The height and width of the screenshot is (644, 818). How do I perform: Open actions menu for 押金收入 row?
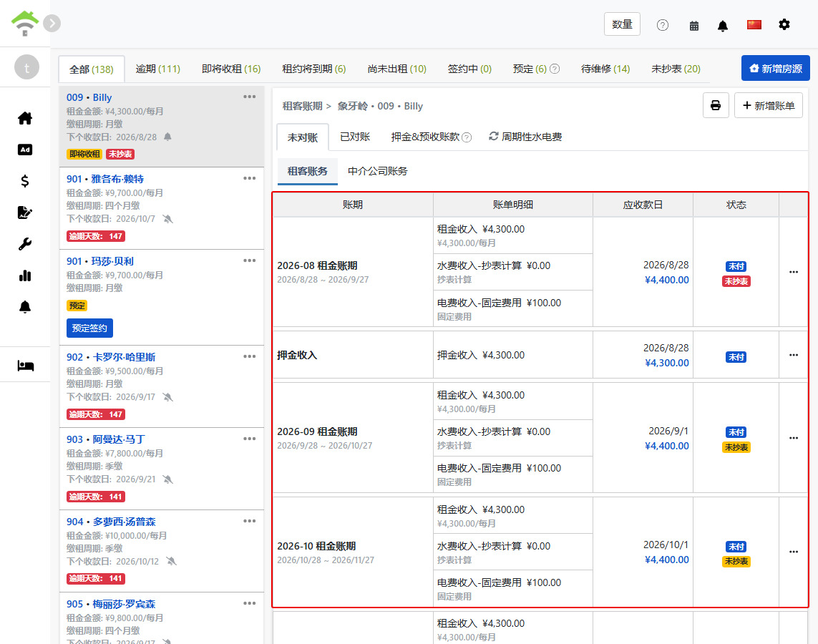794,355
